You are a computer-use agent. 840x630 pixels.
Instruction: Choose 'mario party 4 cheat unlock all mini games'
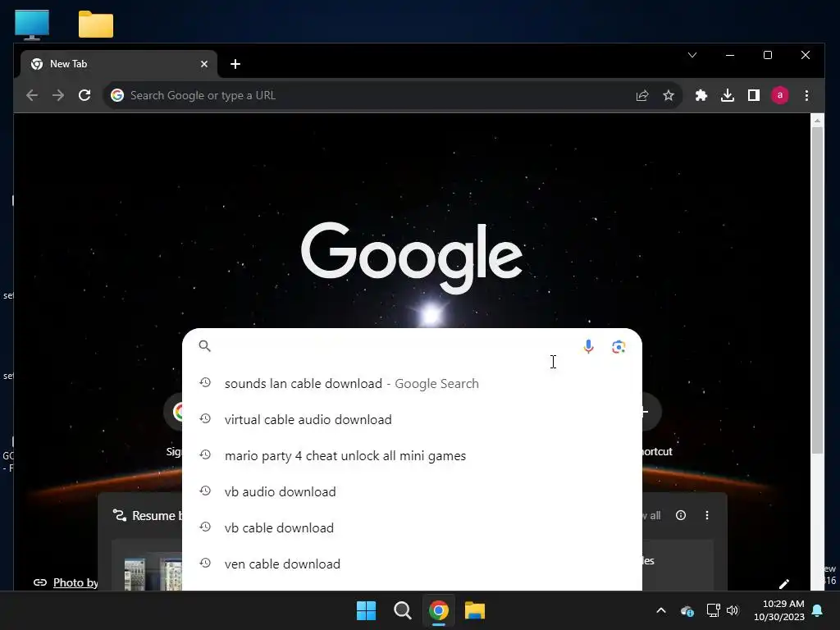[x=412, y=456]
